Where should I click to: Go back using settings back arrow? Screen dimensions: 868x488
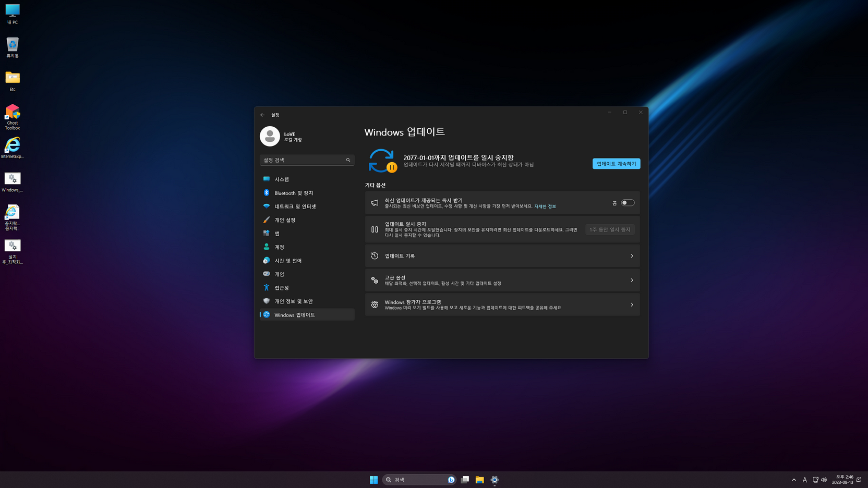pyautogui.click(x=262, y=115)
